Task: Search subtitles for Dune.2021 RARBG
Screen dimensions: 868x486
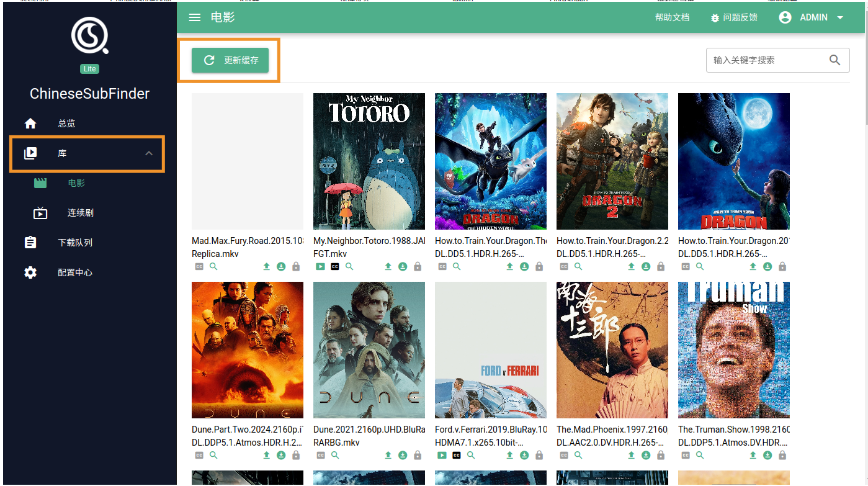Action: (335, 455)
